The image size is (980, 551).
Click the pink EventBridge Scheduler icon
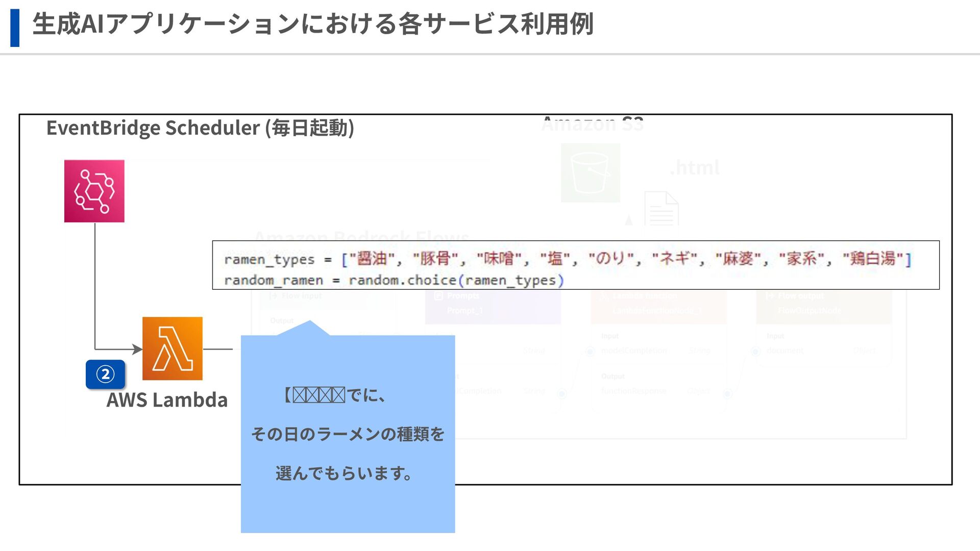click(94, 191)
